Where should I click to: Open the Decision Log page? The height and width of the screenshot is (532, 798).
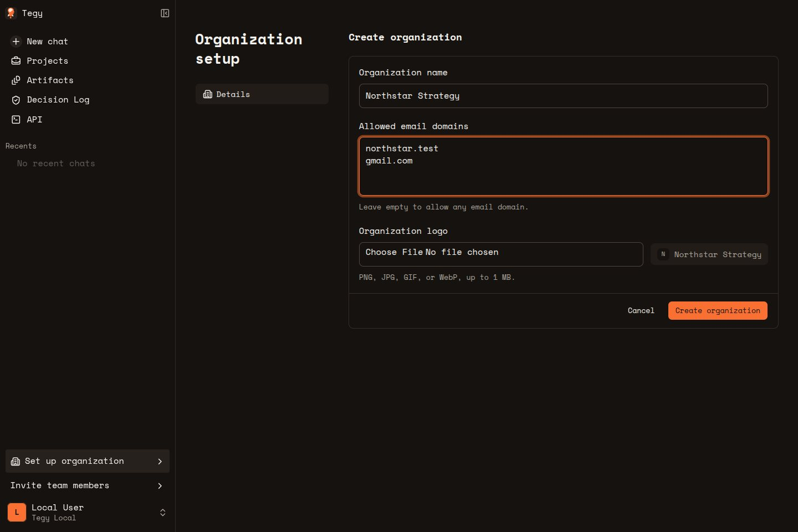click(x=88, y=100)
